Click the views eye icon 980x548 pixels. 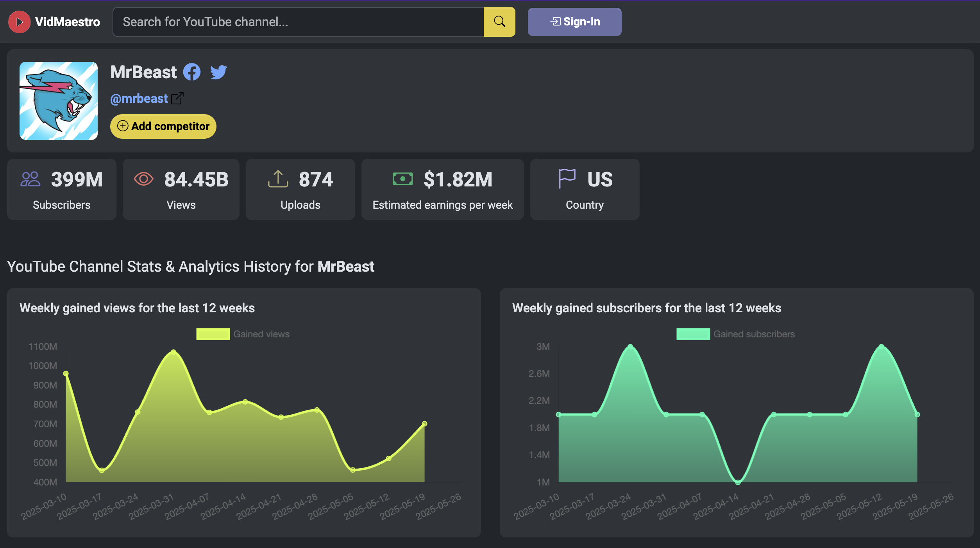pos(143,179)
